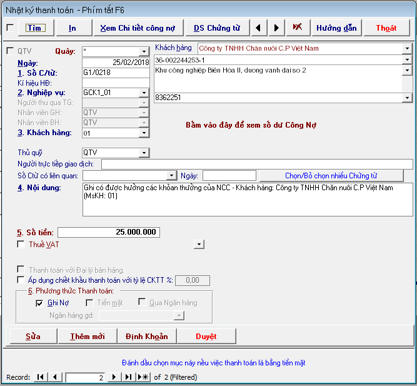Click the Kí hiệu HĐ field
The width and height of the screenshot is (417, 386).
(x=116, y=83)
